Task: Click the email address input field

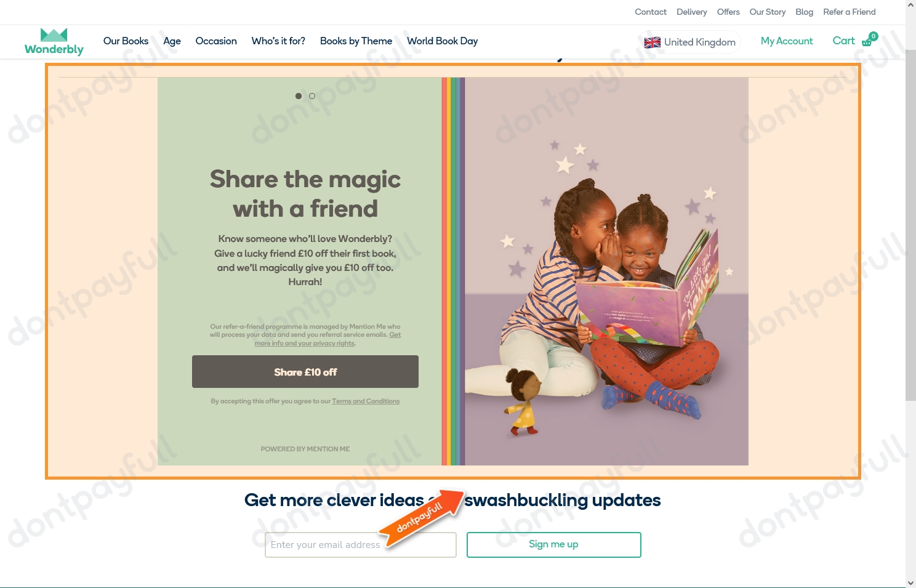Action: click(x=361, y=545)
